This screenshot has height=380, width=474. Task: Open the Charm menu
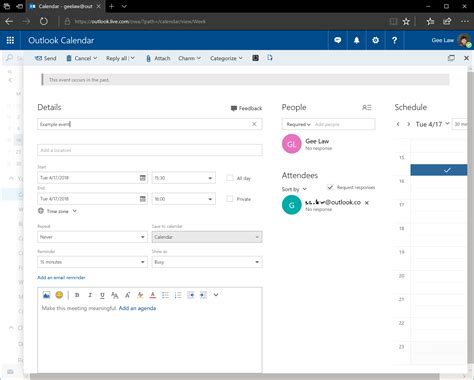coord(189,58)
